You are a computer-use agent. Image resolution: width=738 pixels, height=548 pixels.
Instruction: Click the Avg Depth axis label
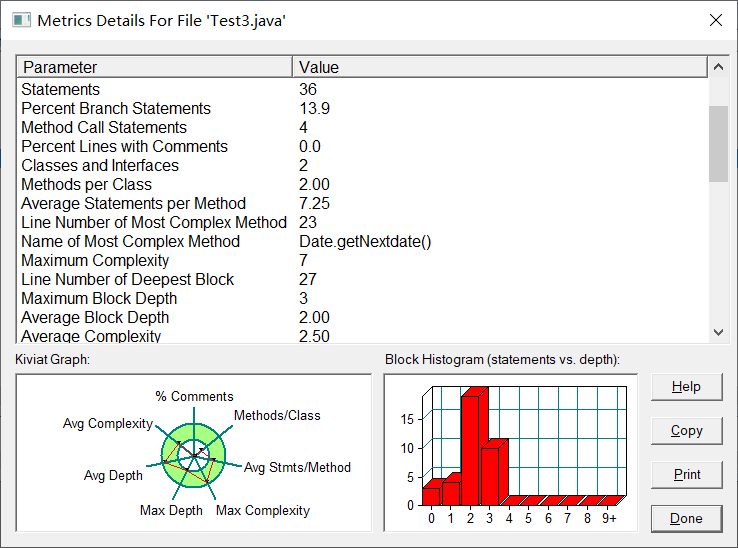(x=113, y=475)
